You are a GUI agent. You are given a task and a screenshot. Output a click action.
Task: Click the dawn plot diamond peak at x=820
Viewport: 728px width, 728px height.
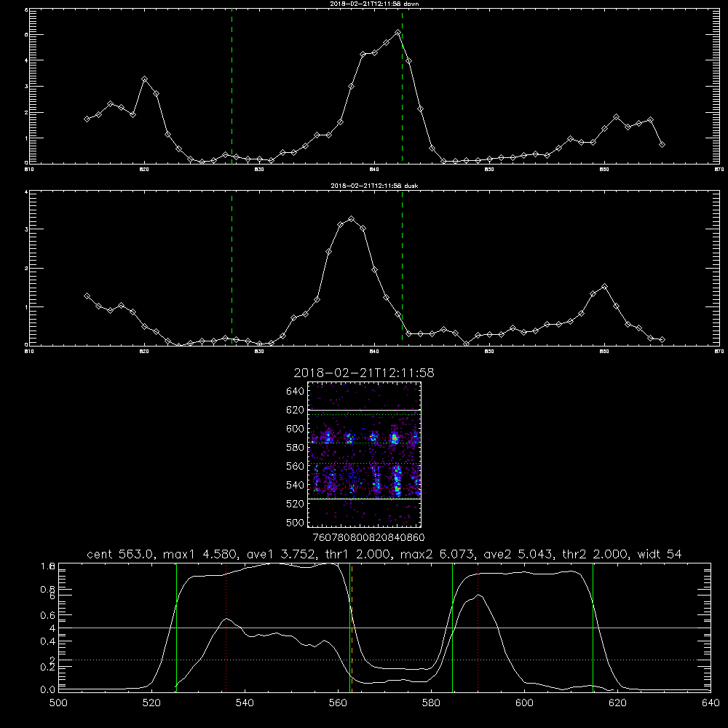click(144, 79)
